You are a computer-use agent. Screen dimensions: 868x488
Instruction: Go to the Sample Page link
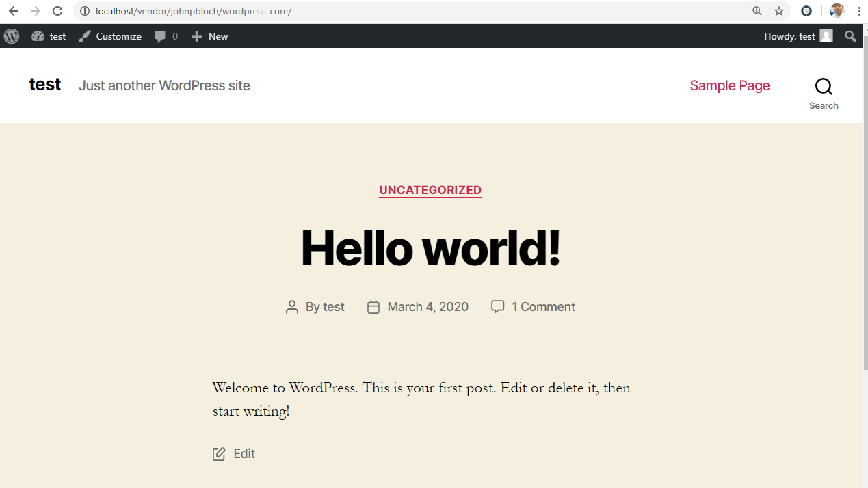click(x=729, y=85)
